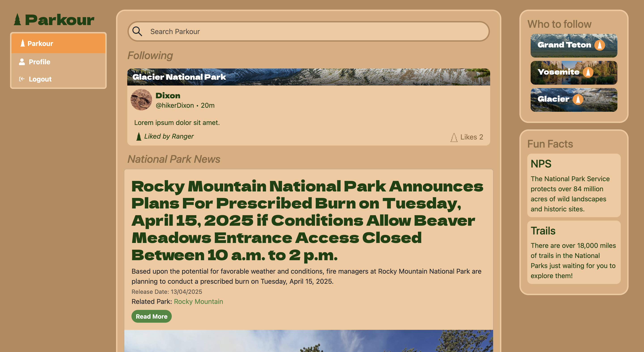Click the Profile person icon
This screenshot has width=644, height=352.
[22, 62]
